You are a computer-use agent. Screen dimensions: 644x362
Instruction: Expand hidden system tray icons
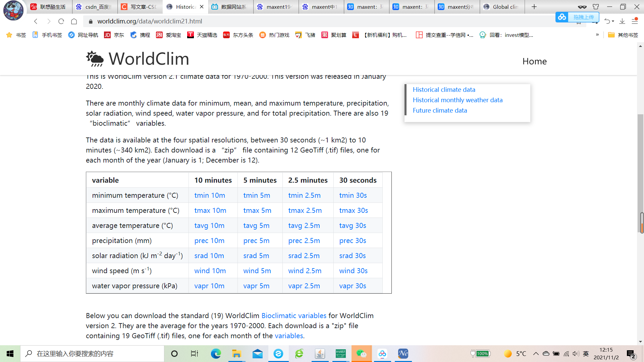coord(536,353)
